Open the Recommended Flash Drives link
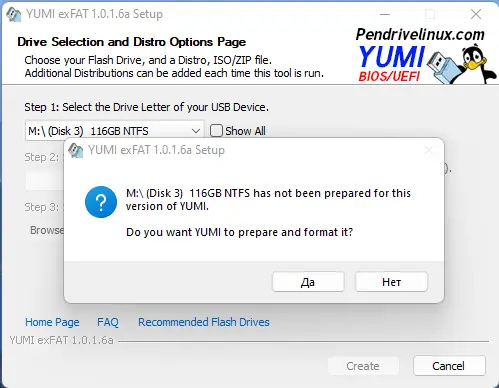This screenshot has height=388, width=499. click(x=204, y=322)
